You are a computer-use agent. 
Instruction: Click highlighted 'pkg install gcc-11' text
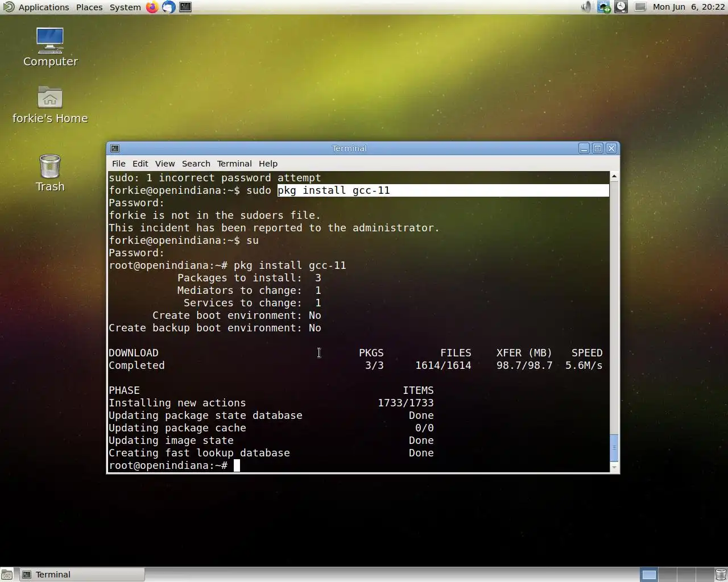tap(334, 190)
